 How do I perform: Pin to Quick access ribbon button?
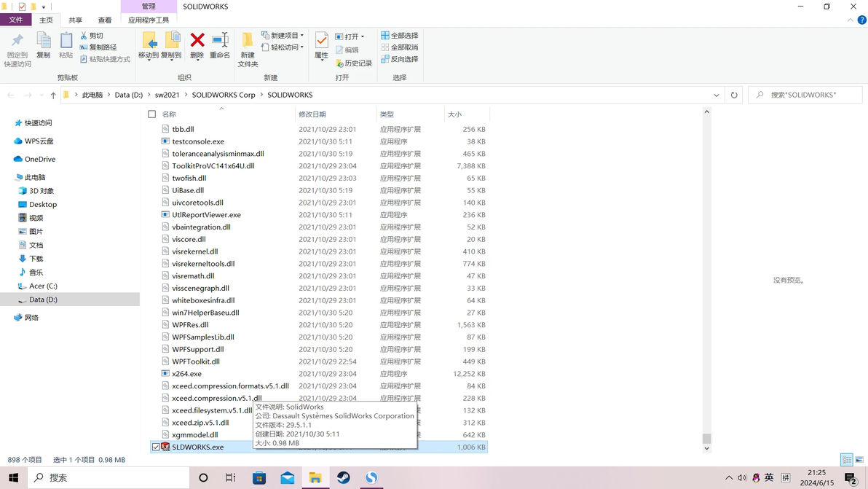tap(17, 50)
